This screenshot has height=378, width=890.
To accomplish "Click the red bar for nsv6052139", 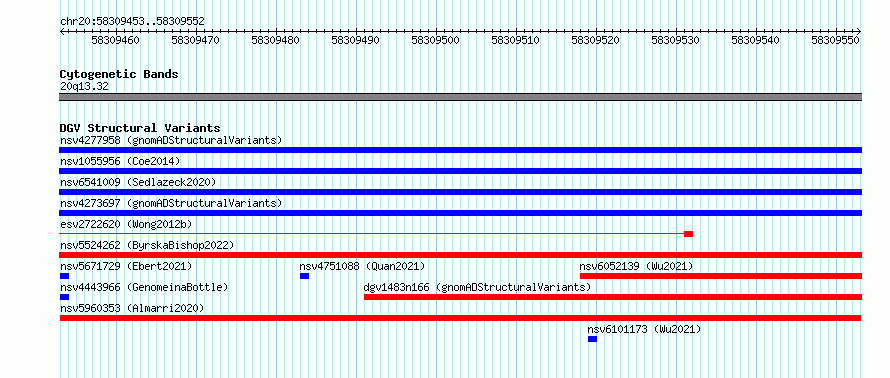I will pos(721,276).
